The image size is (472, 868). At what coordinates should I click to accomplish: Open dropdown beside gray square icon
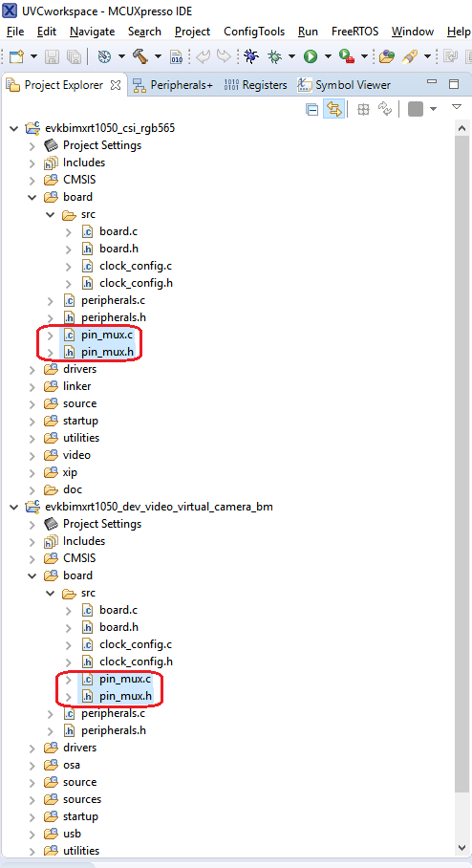[433, 109]
